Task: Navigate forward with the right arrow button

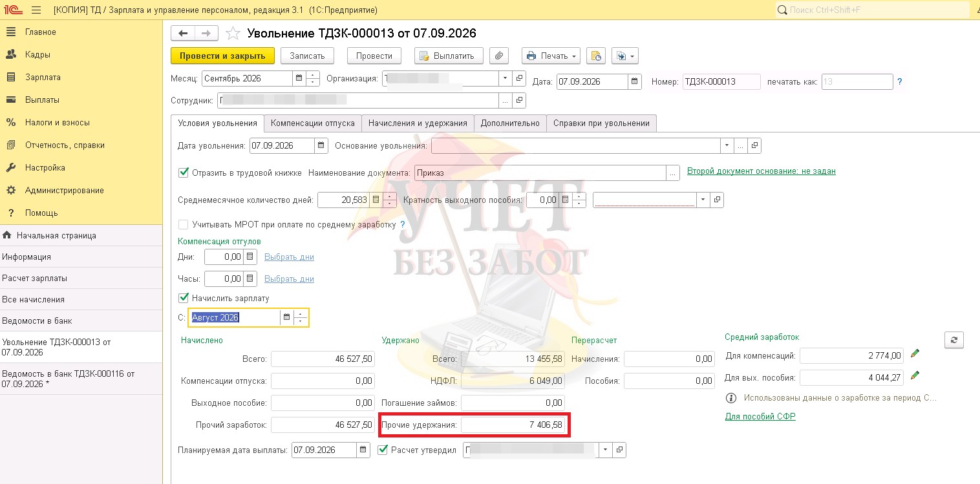Action: 206,34
